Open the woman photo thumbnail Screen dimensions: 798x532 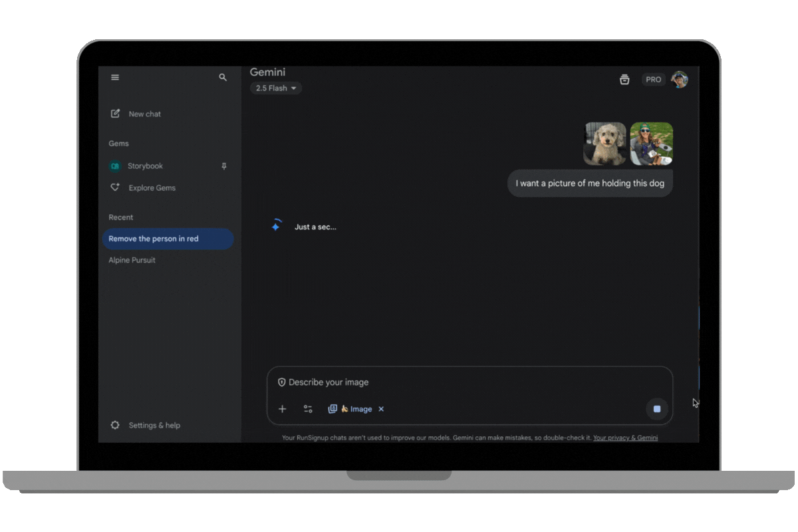(x=652, y=144)
